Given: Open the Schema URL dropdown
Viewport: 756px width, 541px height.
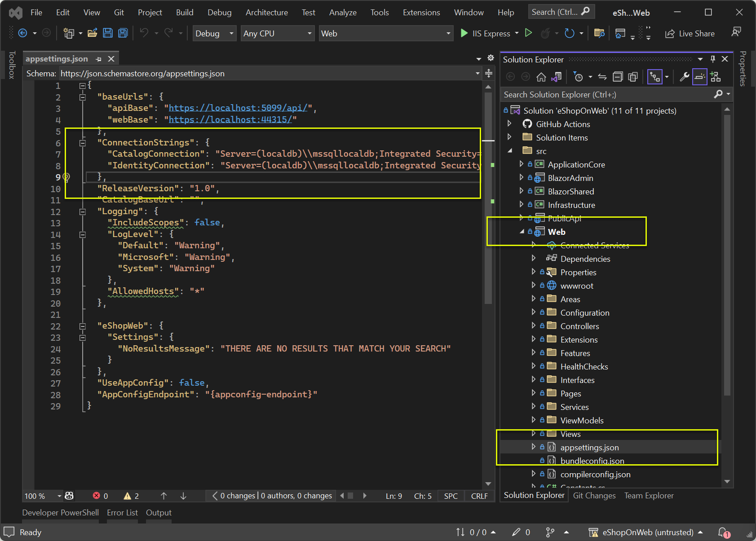Looking at the screenshot, I should point(477,73).
